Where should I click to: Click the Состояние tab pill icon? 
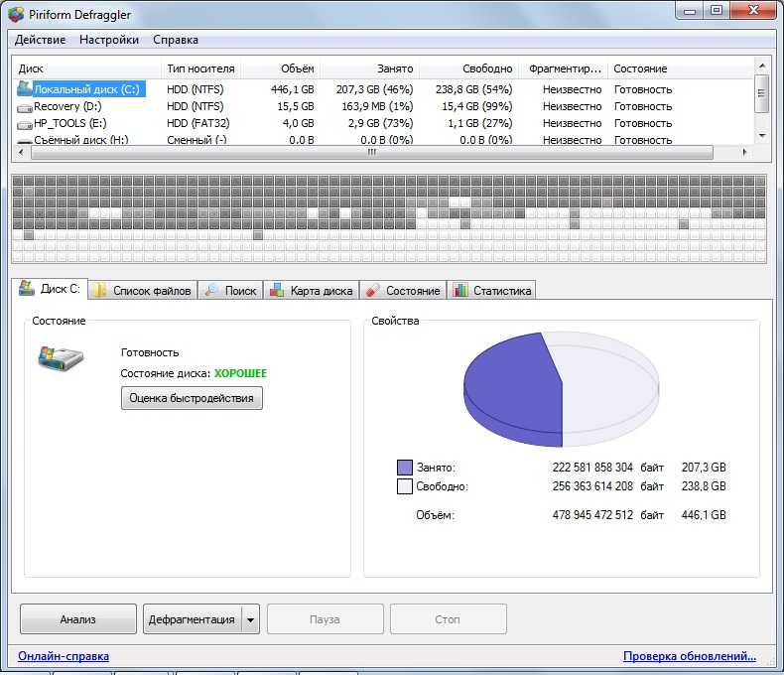coord(373,291)
